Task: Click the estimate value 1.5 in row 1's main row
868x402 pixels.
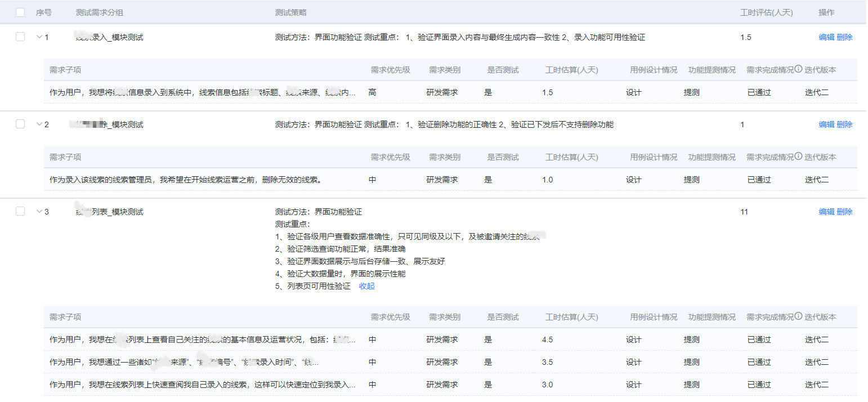Action: point(746,37)
